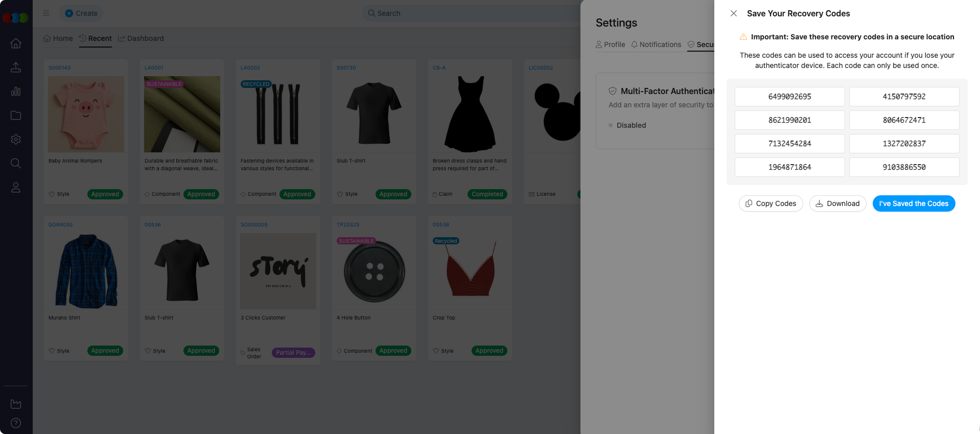Click the Copy Codes button

(x=771, y=203)
